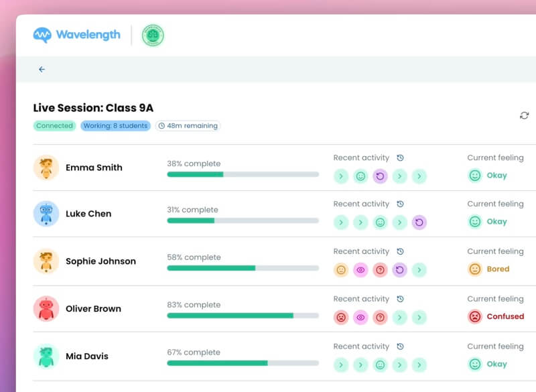
Task: Click the back arrow to leave the session
Action: point(42,69)
